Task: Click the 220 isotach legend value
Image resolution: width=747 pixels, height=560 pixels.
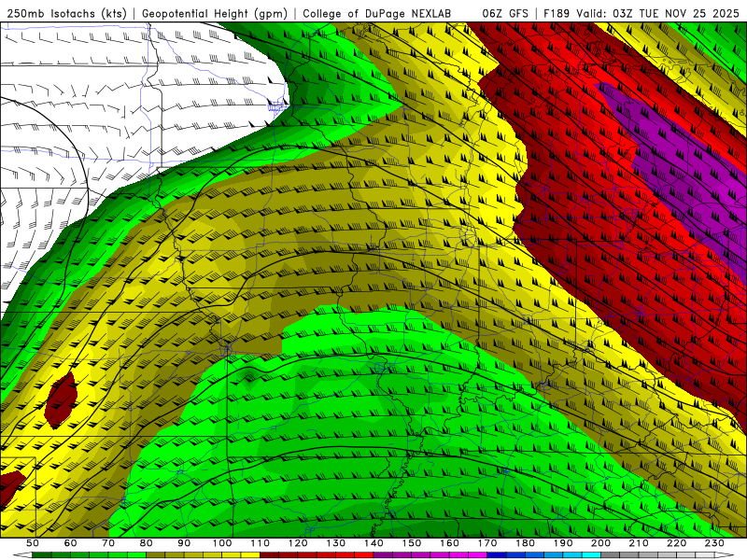Action: pyautogui.click(x=676, y=543)
